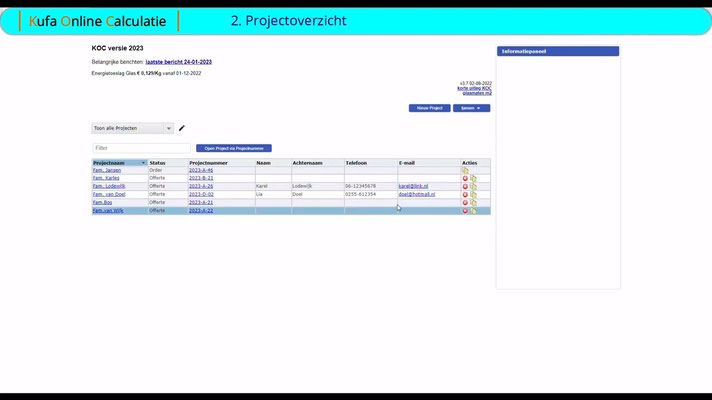Click the Informatiepaneel panel header

[x=558, y=51]
